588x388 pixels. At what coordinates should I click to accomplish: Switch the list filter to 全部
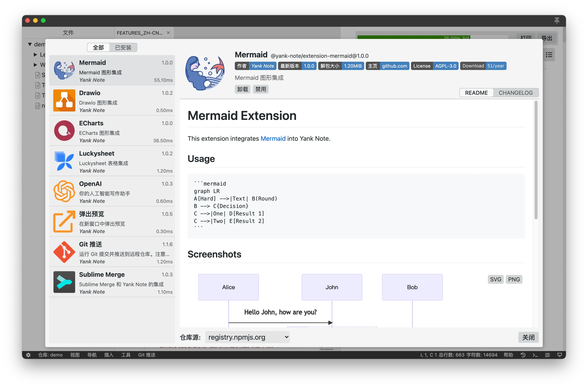tap(98, 48)
